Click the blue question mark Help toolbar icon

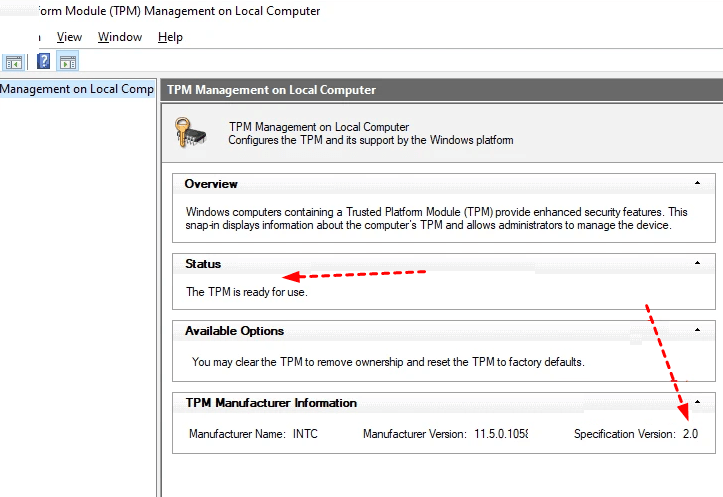coord(44,62)
